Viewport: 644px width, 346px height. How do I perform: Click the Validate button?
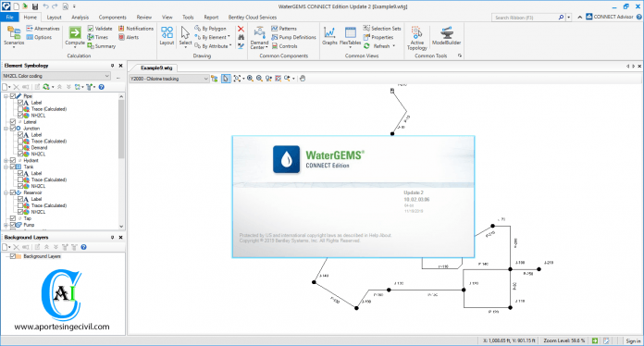click(x=100, y=29)
